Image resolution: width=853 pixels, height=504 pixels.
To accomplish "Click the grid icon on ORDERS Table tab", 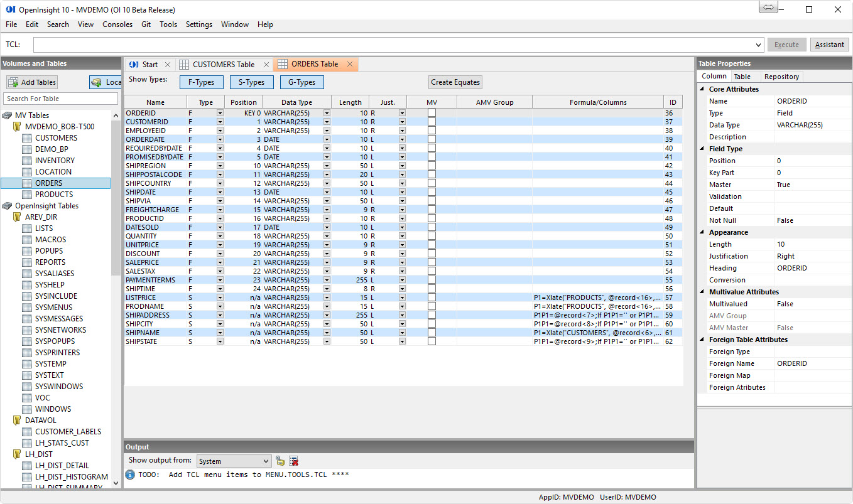I will coord(283,64).
